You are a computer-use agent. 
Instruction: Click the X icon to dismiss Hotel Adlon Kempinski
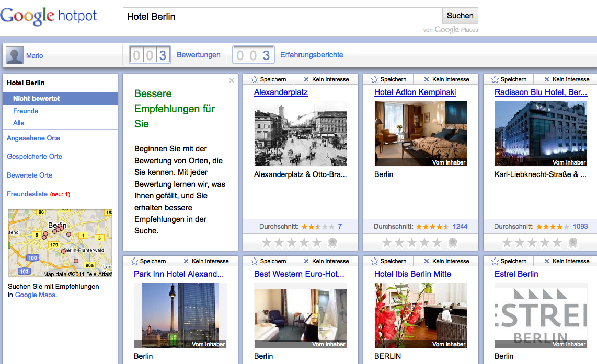(x=427, y=79)
